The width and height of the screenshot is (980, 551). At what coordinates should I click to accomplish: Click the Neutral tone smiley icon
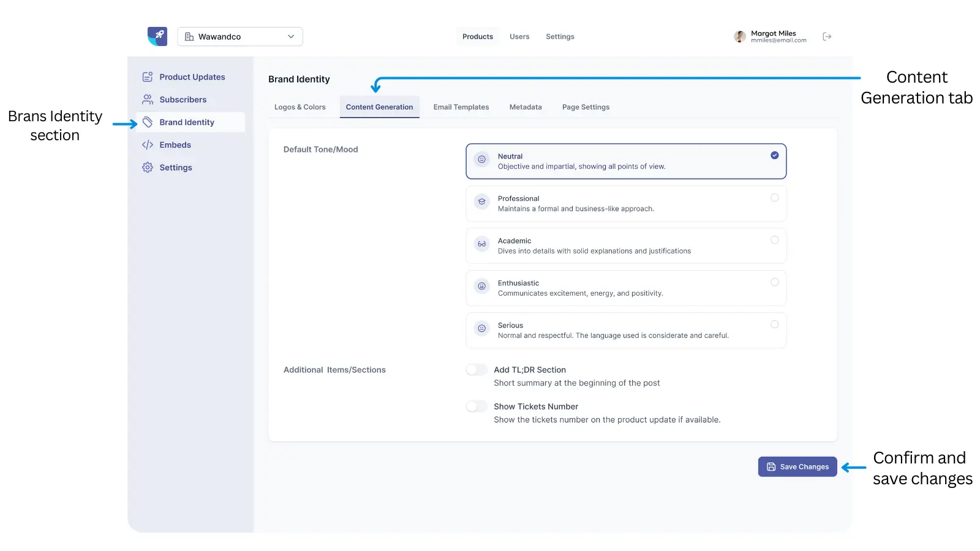pyautogui.click(x=481, y=160)
